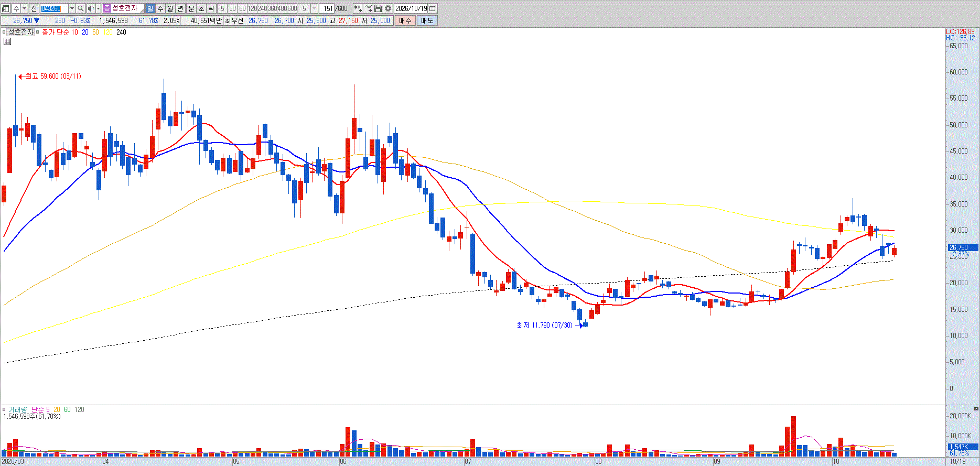Click the small square before 성호전자 label
The width and height of the screenshot is (980, 466).
tap(4, 32)
